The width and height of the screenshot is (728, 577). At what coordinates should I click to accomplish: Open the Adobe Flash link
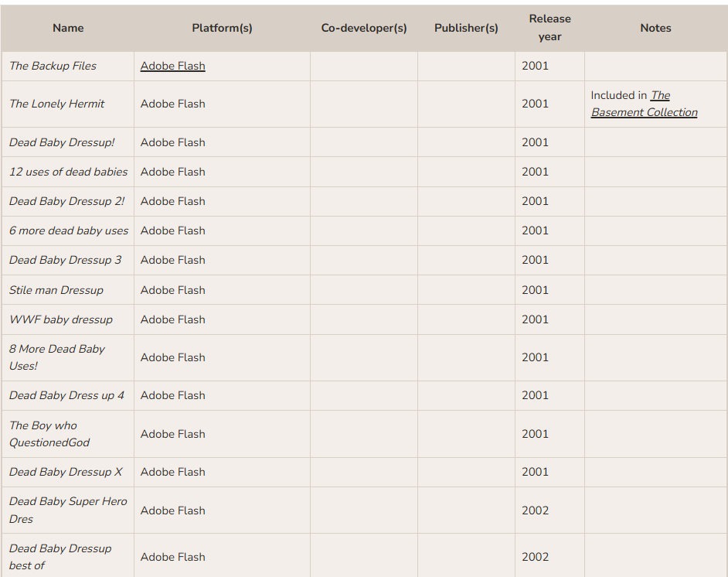(x=172, y=66)
